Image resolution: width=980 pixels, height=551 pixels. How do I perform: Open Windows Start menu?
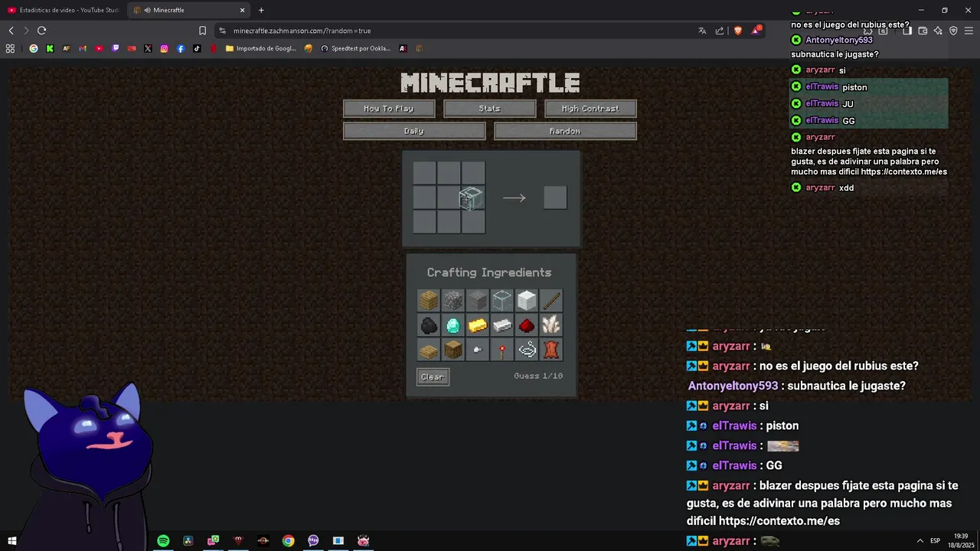click(11, 541)
